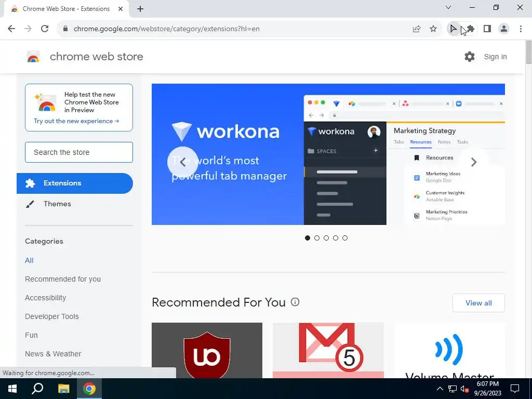Share this page icon in address bar

pos(417,29)
